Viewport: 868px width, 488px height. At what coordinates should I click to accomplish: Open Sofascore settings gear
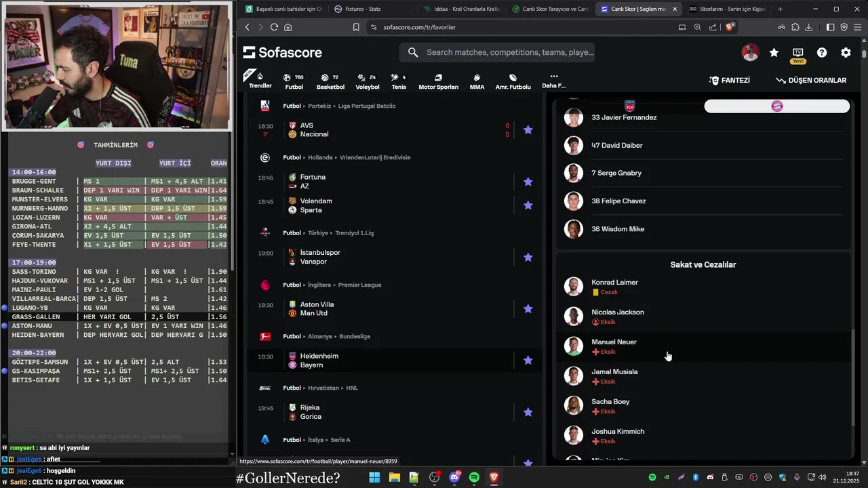846,52
